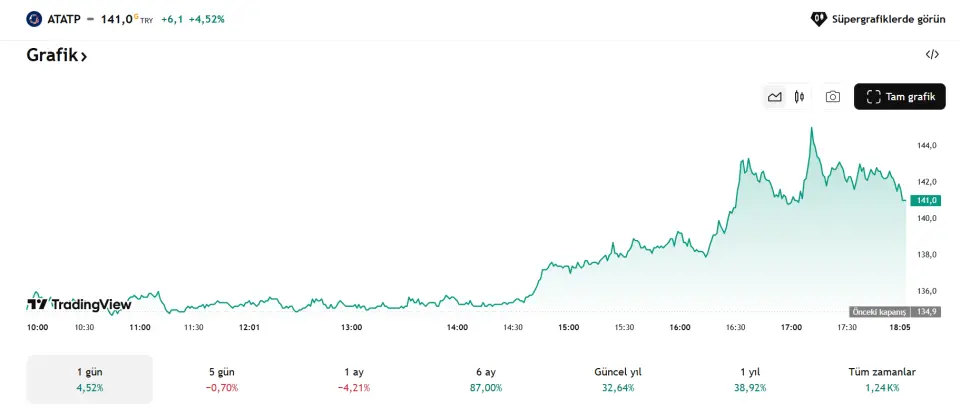
Task: Expand the Grafik section heading
Action: (57, 56)
